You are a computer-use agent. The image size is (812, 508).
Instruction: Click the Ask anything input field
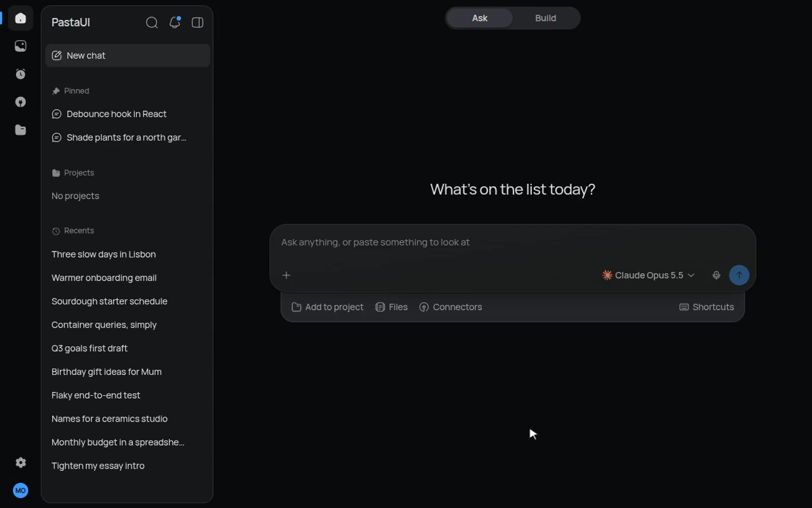(x=513, y=242)
